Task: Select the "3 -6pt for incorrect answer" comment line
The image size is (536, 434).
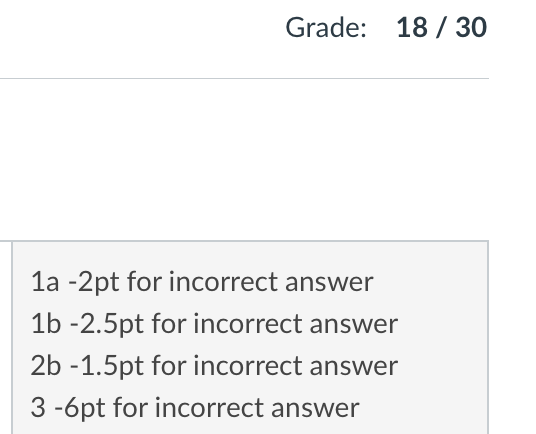Action: pyautogui.click(x=195, y=408)
